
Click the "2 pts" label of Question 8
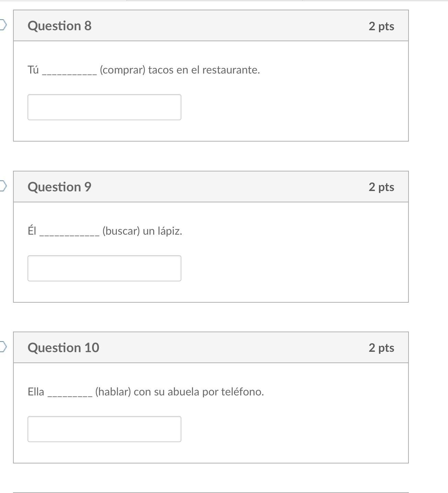[381, 26]
